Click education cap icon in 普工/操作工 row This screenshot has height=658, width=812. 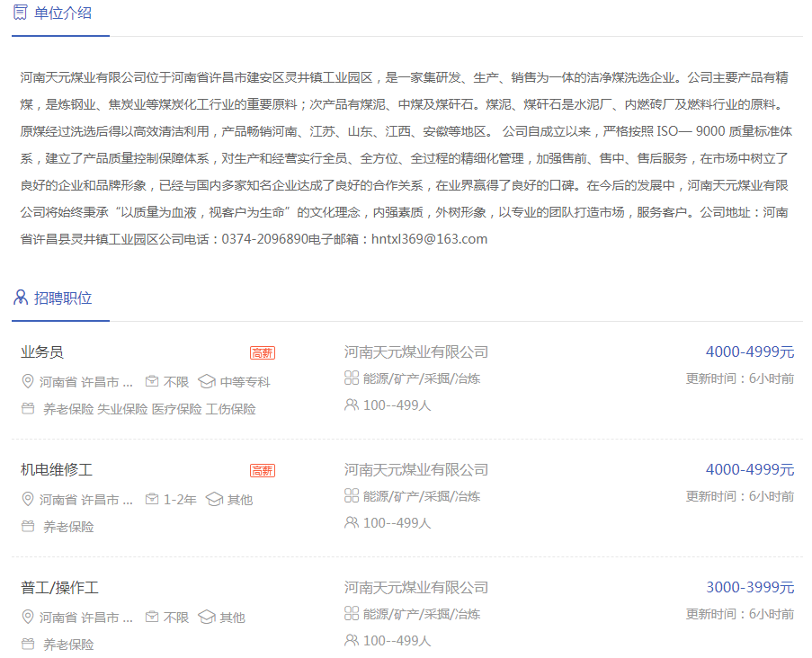pos(207,618)
